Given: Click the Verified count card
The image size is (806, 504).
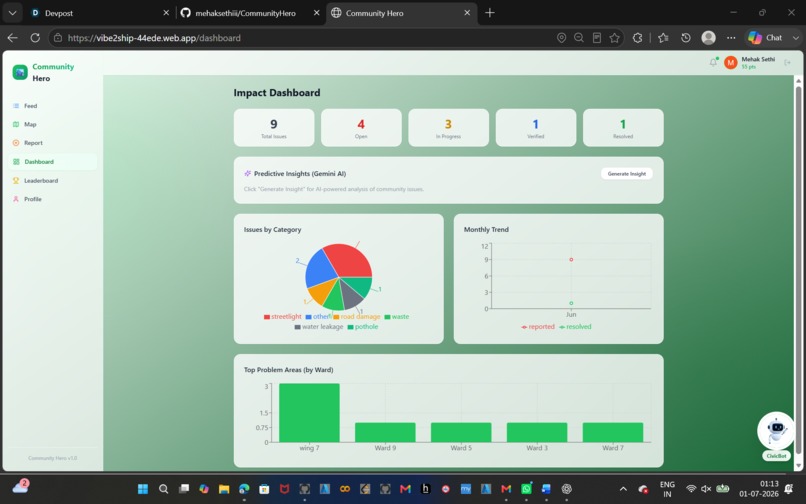Looking at the screenshot, I should pos(536,128).
